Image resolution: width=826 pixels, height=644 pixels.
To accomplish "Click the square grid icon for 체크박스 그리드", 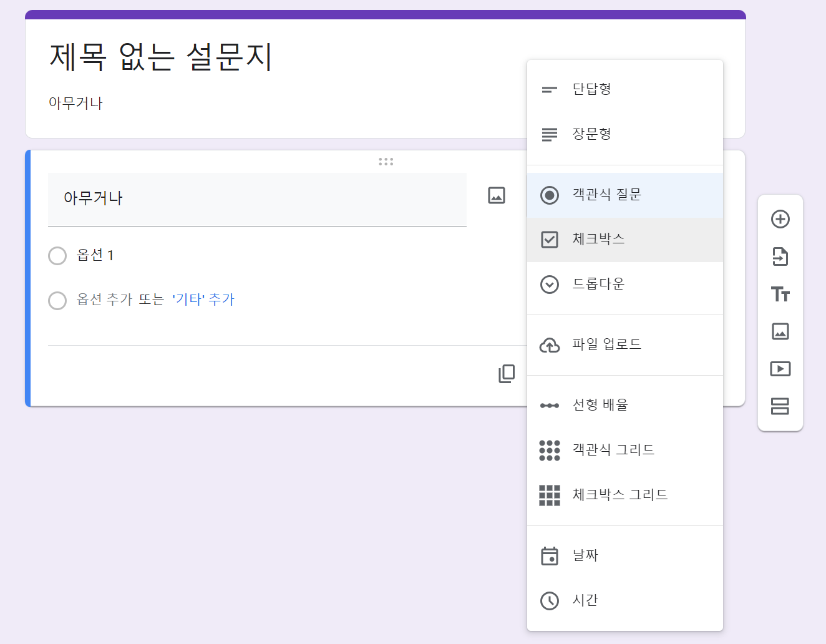I will (x=550, y=495).
